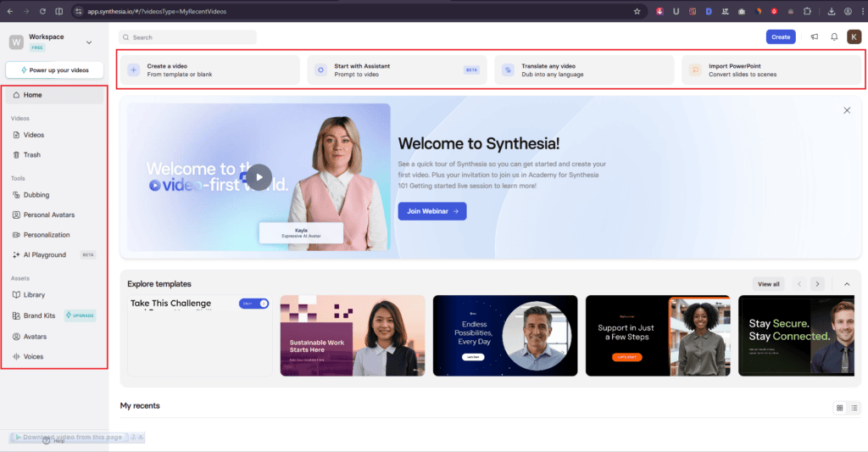
Task: Click Power up your videos button
Action: 55,70
